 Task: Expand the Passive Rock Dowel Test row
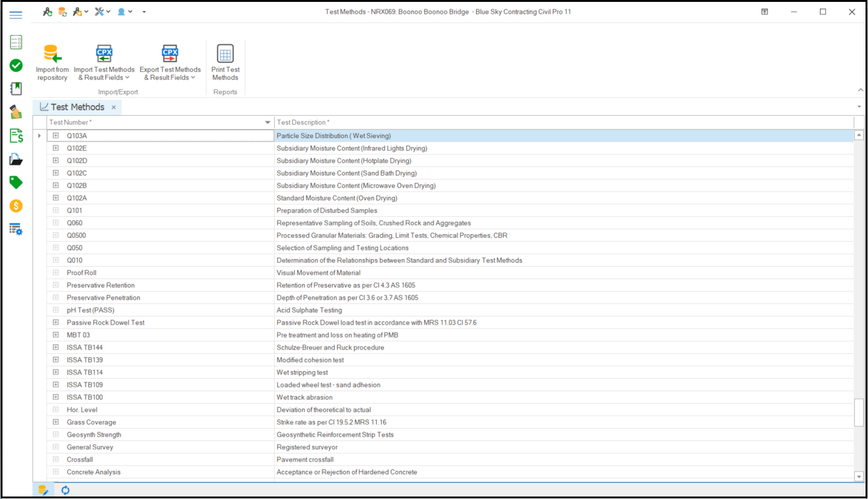click(55, 323)
